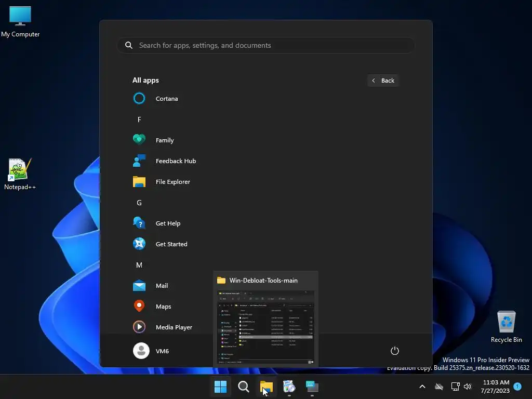Show hidden system tray icons chevron

click(422, 387)
